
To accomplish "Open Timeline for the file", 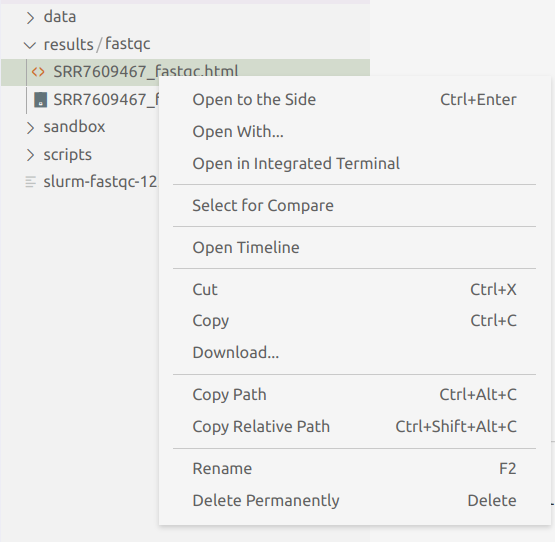I will tap(354, 247).
